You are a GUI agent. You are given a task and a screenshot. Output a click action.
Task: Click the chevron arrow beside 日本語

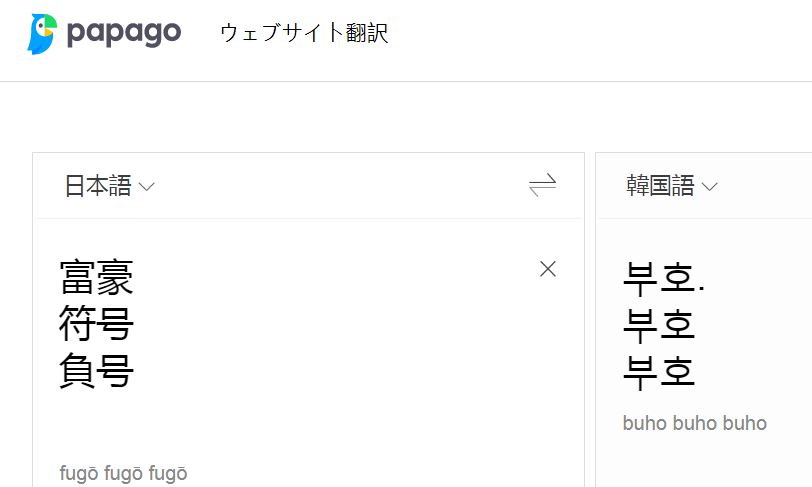pyautogui.click(x=146, y=187)
